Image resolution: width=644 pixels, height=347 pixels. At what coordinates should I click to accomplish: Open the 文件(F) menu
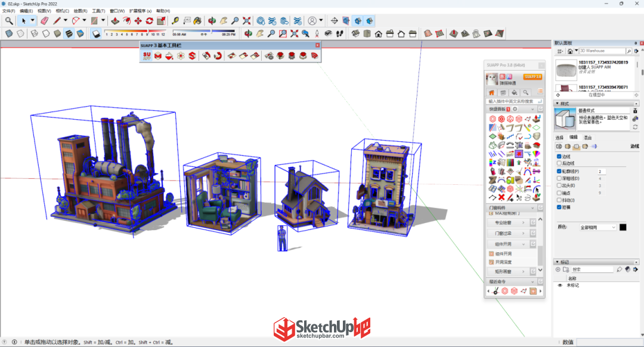tap(8, 11)
